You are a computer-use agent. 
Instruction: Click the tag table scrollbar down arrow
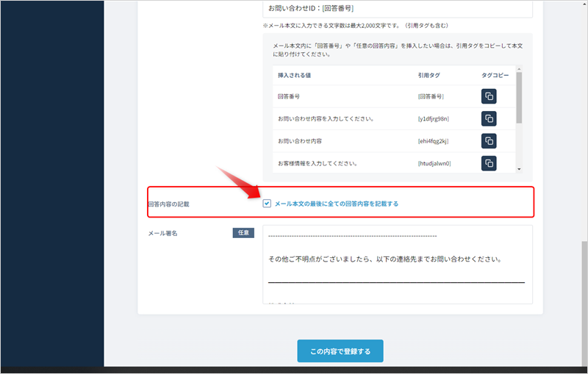pos(519,170)
